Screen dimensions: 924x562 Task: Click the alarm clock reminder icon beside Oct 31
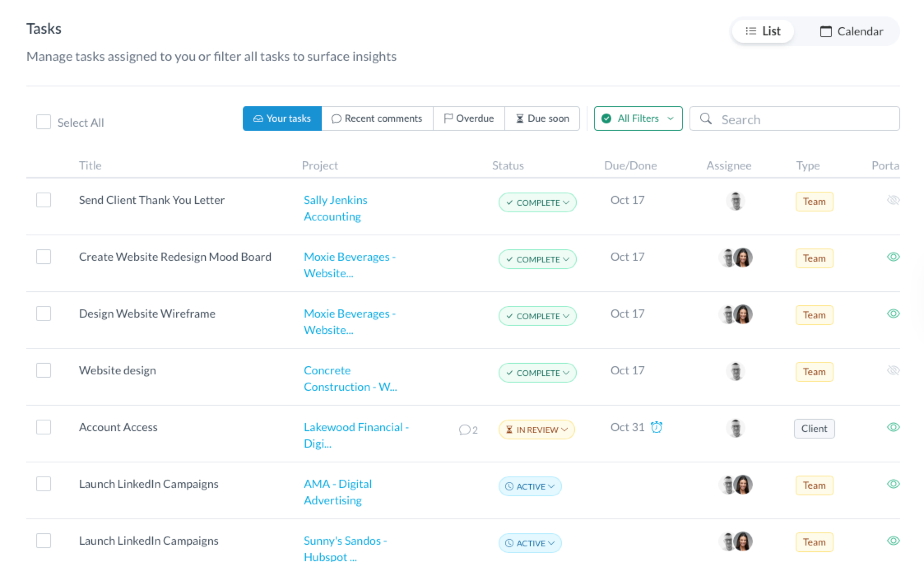coord(657,427)
